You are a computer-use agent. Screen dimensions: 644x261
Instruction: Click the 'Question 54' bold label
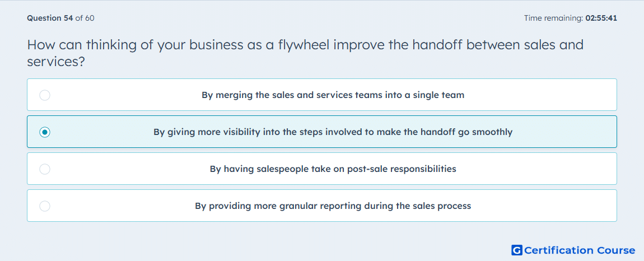[x=50, y=18]
